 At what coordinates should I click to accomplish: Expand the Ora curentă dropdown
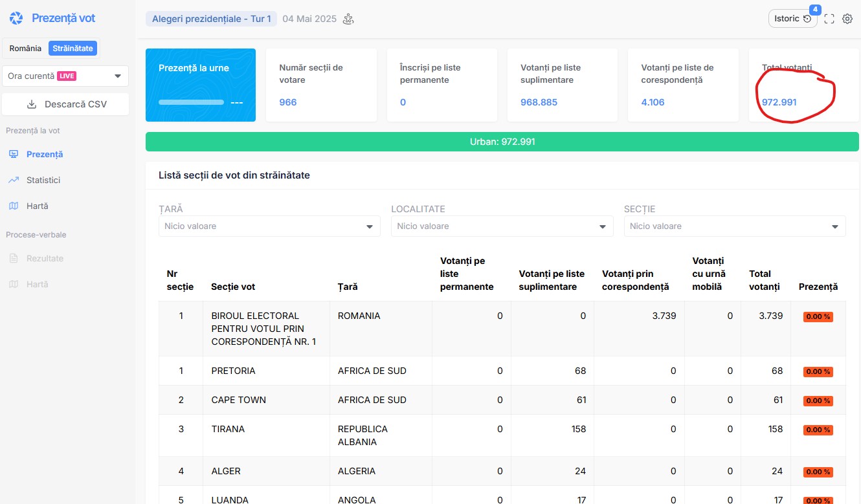65,76
